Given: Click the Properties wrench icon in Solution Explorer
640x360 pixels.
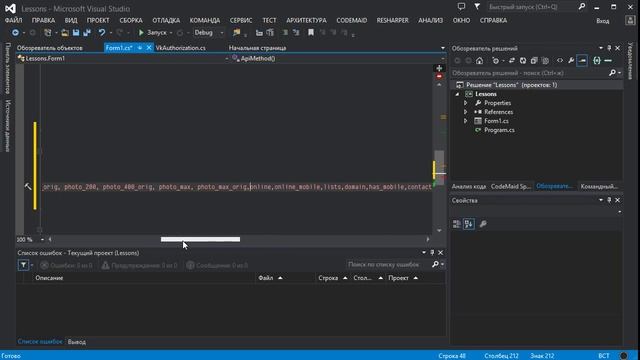Looking at the screenshot, I should pyautogui.click(x=571, y=61).
